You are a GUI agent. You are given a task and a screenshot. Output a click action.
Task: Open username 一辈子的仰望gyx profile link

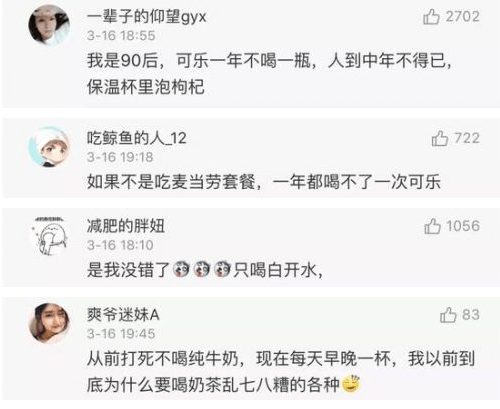pyautogui.click(x=147, y=17)
